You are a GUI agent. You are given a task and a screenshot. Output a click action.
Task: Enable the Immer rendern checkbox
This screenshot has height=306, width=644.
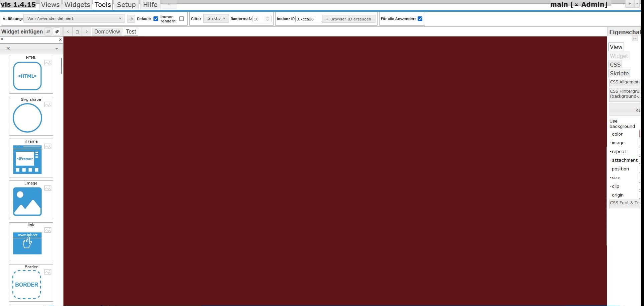[x=182, y=19]
